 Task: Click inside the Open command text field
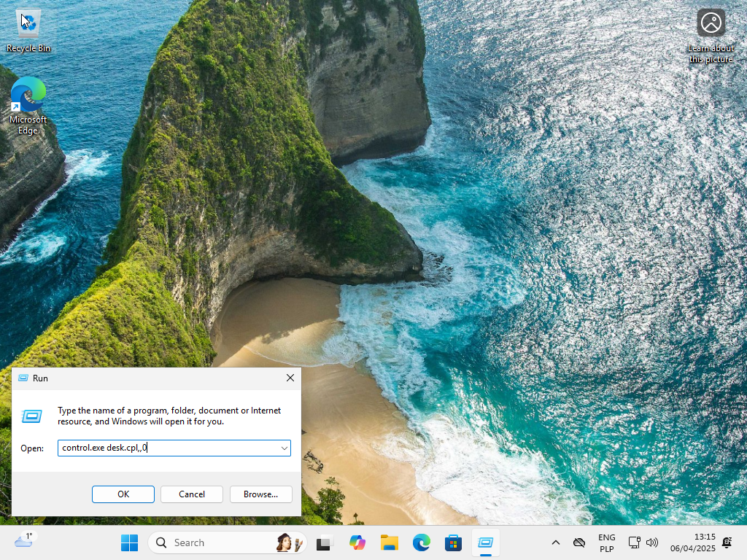[168, 448]
